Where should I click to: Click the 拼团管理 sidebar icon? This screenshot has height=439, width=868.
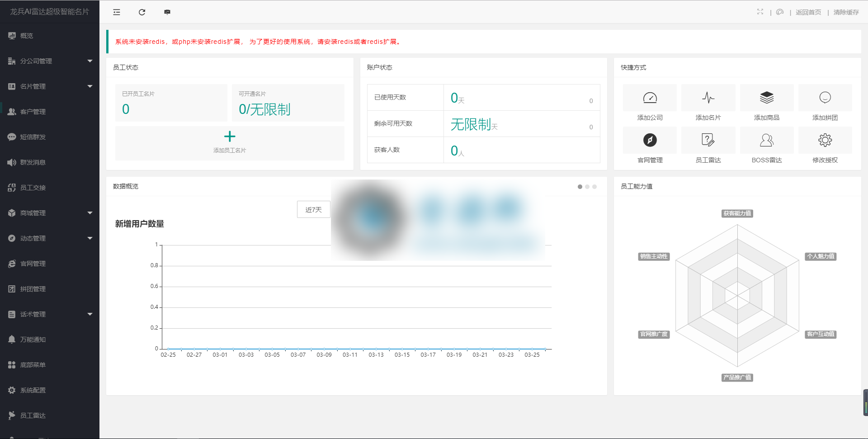[12, 289]
